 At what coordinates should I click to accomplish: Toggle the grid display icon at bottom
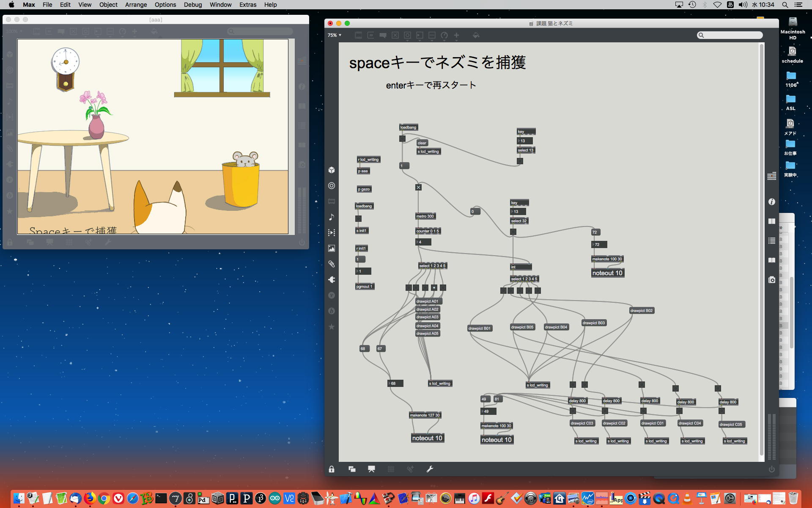[x=391, y=469]
